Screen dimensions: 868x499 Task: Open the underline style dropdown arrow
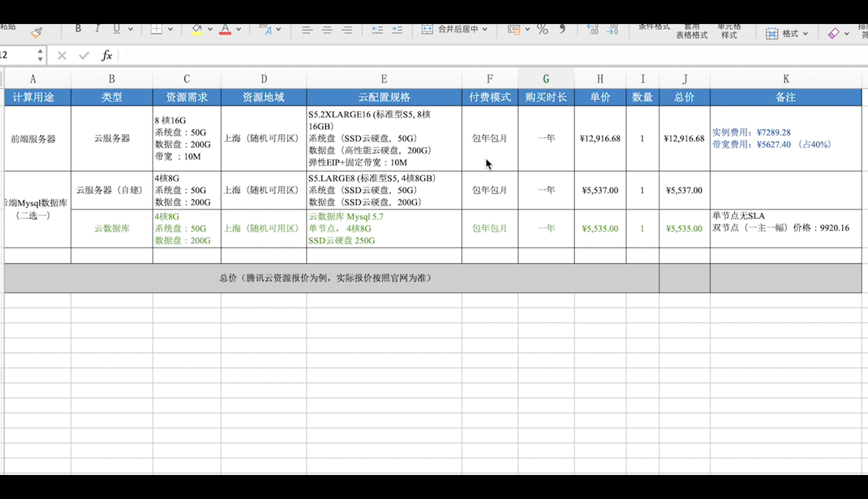(x=131, y=29)
